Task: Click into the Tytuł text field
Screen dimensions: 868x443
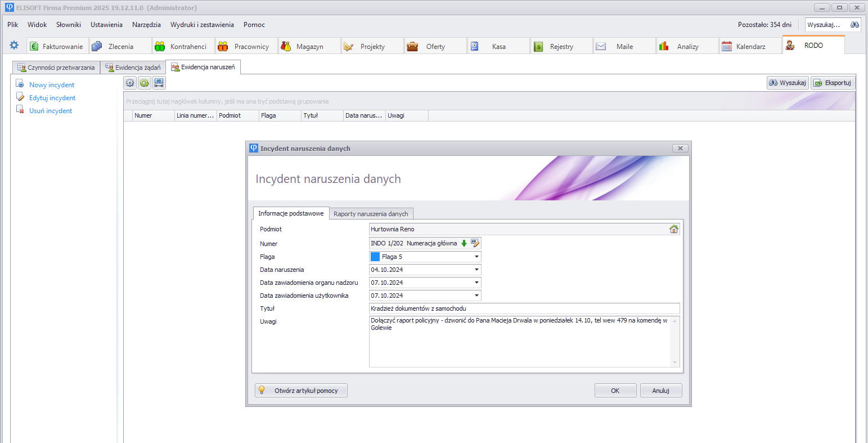Action: tap(524, 308)
